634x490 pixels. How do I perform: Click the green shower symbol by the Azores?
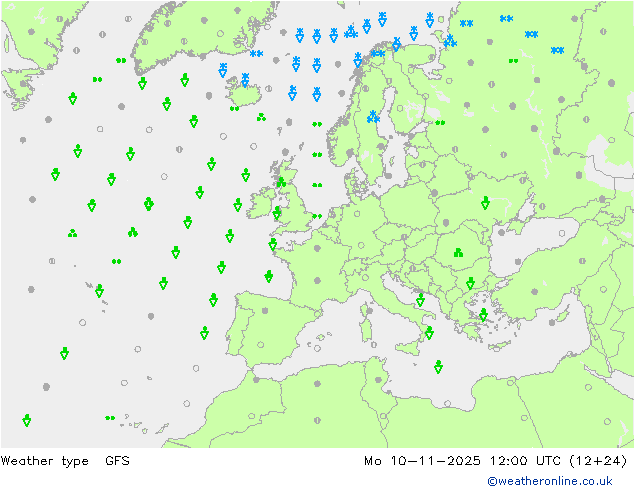click(99, 291)
